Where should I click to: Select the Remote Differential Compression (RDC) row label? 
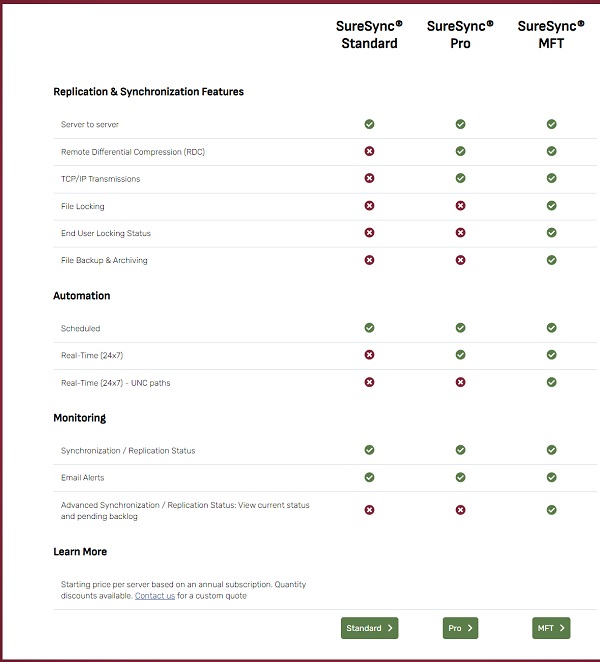133,152
